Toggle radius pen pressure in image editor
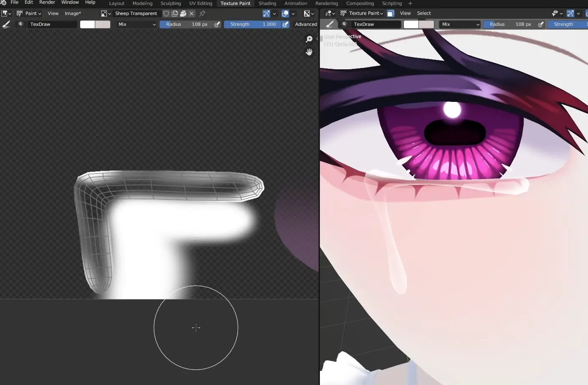 click(x=217, y=24)
